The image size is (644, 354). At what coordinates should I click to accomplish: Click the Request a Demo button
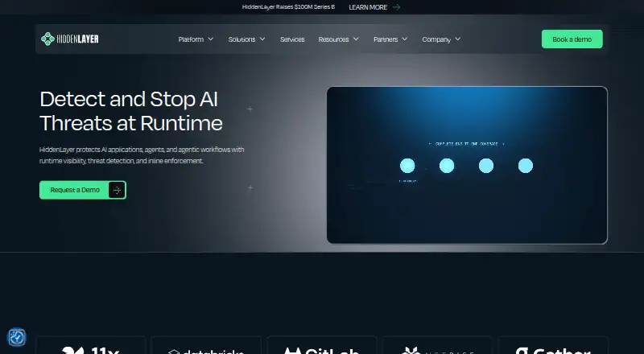[x=83, y=190]
